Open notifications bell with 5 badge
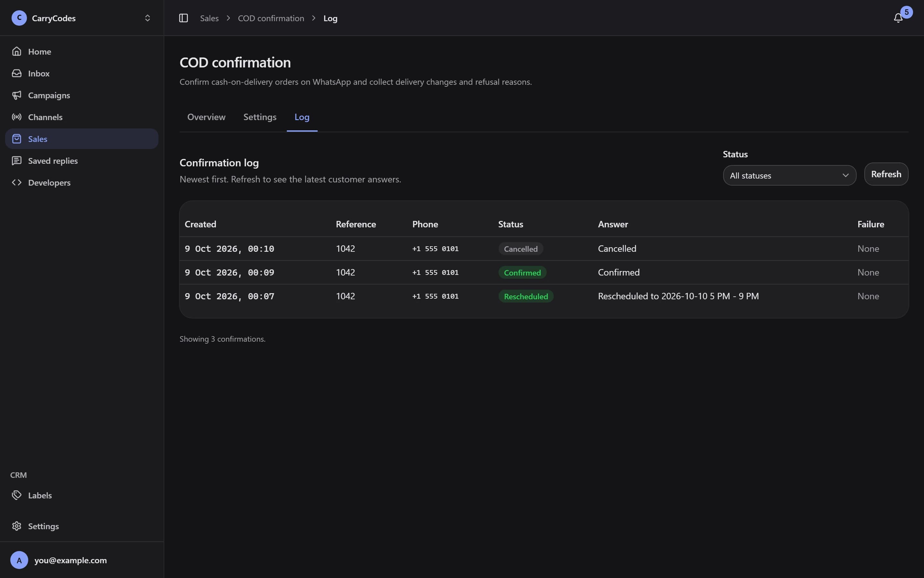Viewport: 924px width, 578px height. click(x=898, y=18)
